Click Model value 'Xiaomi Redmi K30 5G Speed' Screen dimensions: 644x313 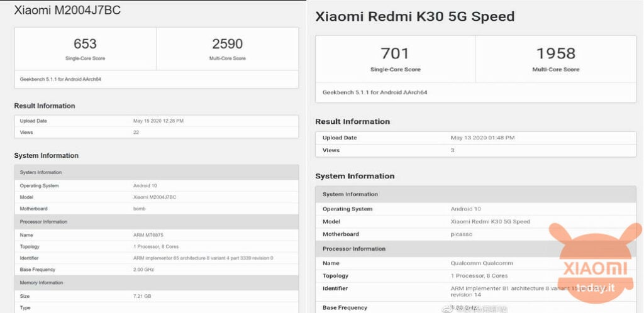click(x=491, y=221)
